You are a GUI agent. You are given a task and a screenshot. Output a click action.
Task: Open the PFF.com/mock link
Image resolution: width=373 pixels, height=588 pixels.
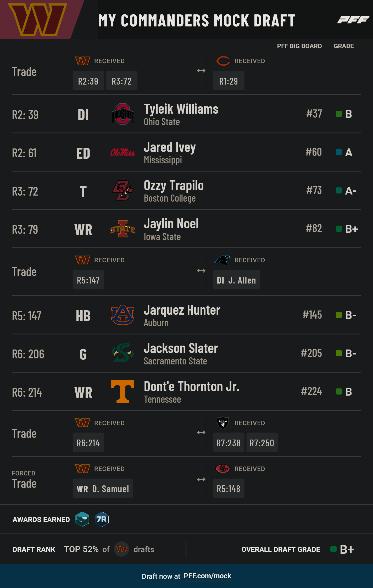click(208, 576)
